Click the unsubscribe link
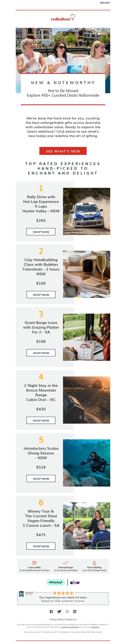The width and height of the screenshot is (126, 644). click(95, 627)
